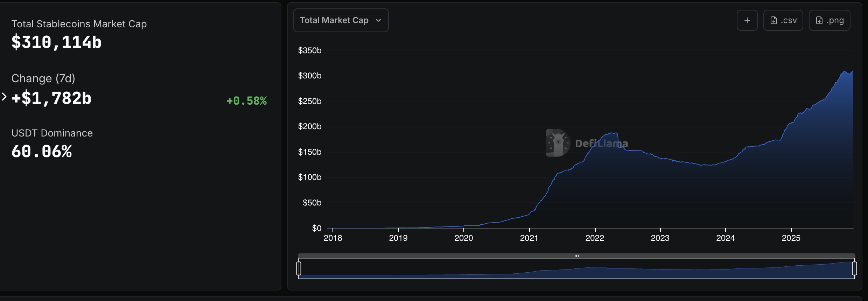The width and height of the screenshot is (868, 301).
Task: Click the $310,114b total market cap value
Action: pos(56,42)
